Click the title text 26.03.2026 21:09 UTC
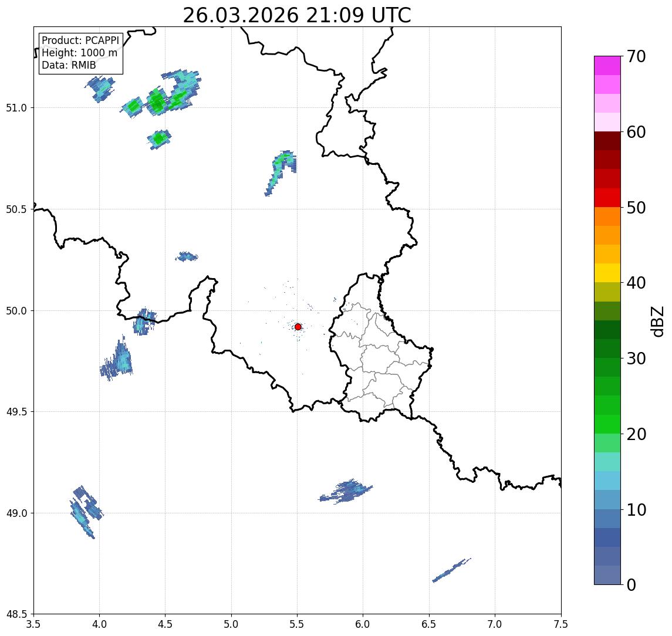Screen dimensions: 672x636 tap(297, 15)
